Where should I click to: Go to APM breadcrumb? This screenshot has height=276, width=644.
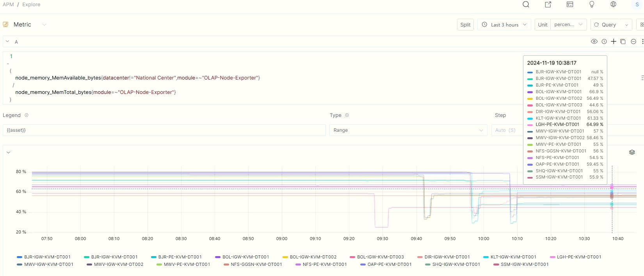coord(8,5)
